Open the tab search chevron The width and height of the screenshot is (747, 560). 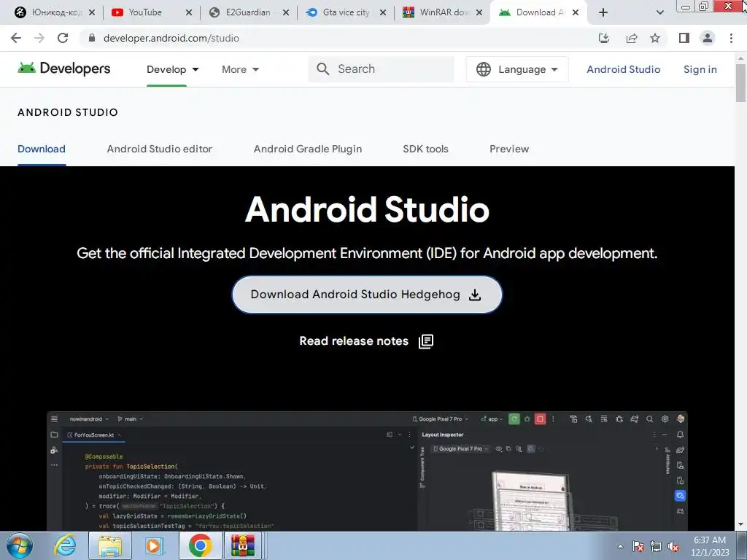click(x=659, y=12)
